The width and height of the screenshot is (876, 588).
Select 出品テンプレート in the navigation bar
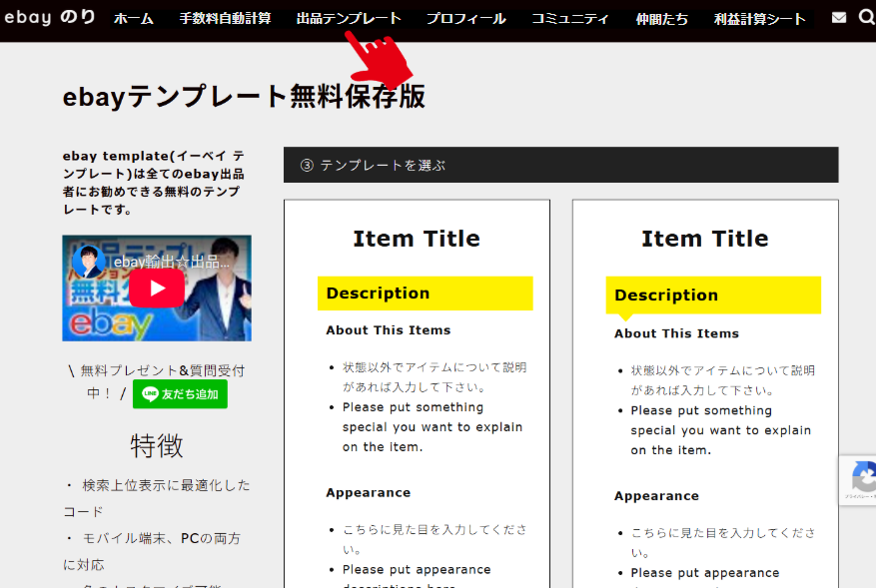(x=349, y=19)
